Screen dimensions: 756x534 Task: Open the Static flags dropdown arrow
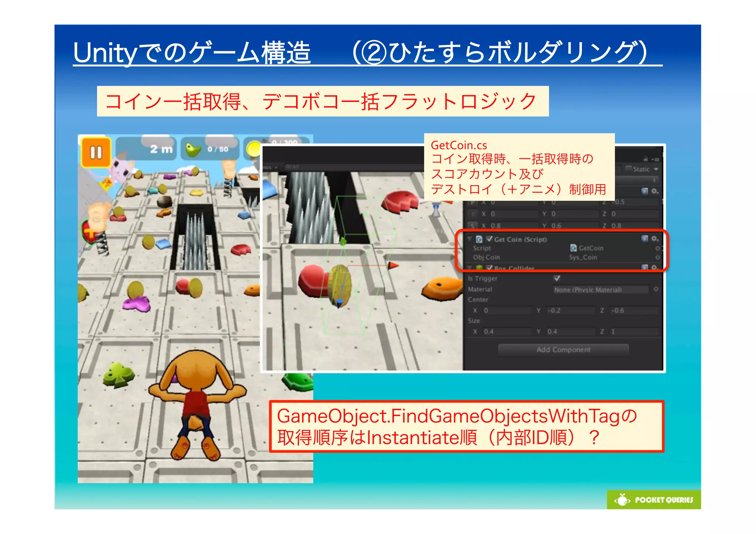(x=656, y=169)
